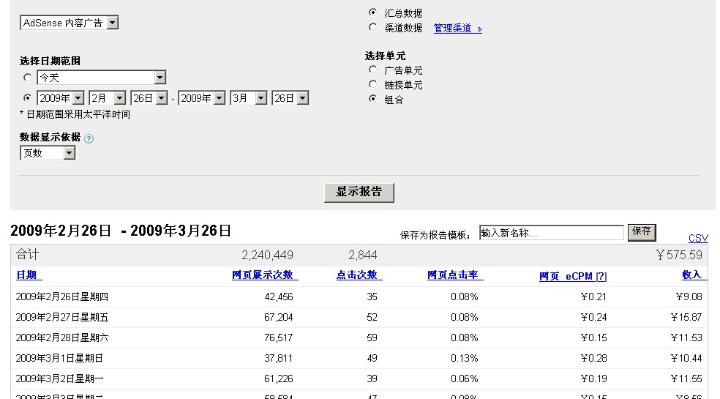Select the 汇总数据 radio button
Screen dimensions: 720x399
[373, 12]
